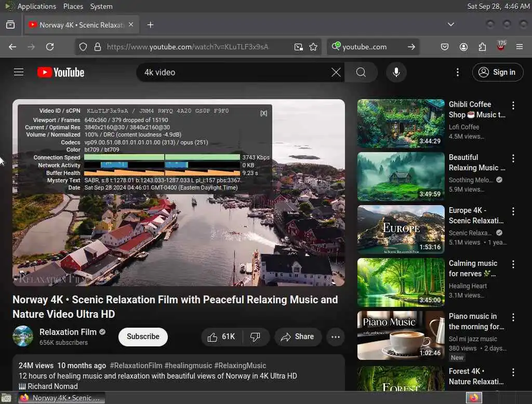Open the extensions puzzle icon

click(x=482, y=47)
